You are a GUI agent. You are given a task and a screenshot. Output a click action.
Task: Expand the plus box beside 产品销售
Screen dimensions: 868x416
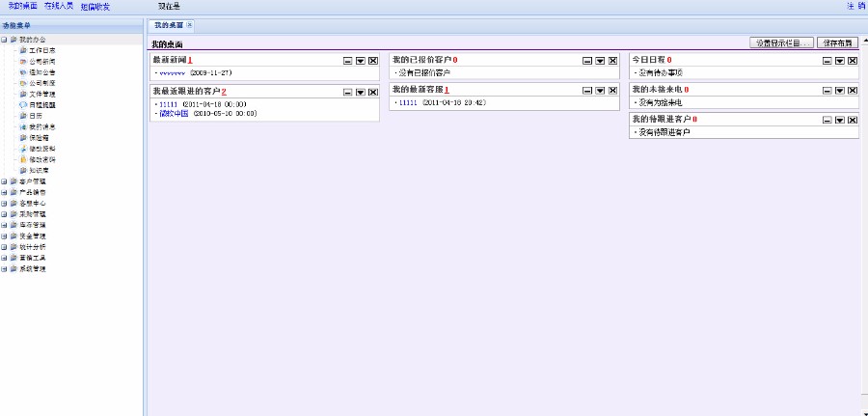[5, 192]
